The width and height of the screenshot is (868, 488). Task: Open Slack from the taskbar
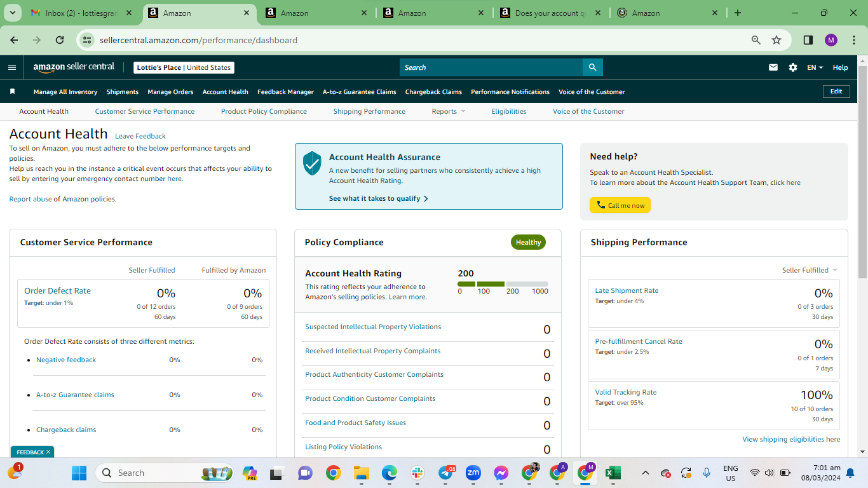[x=417, y=473]
